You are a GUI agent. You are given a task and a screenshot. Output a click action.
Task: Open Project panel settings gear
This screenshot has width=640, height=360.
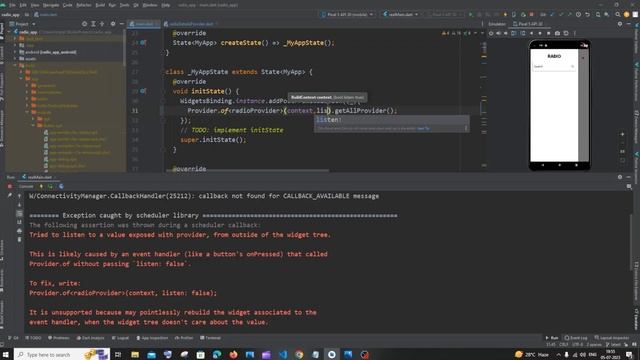(113, 24)
